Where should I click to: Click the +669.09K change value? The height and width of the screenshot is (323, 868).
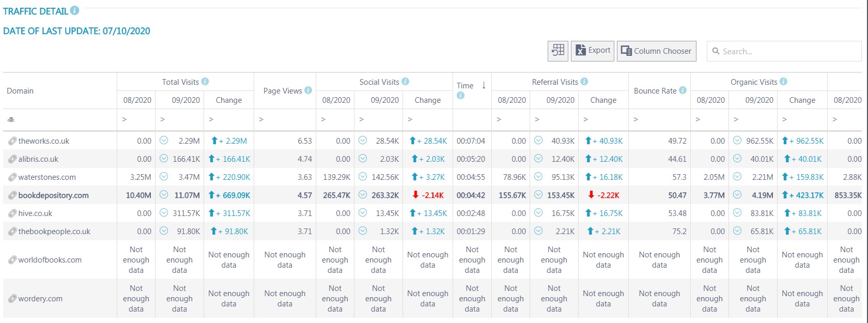pyautogui.click(x=233, y=195)
